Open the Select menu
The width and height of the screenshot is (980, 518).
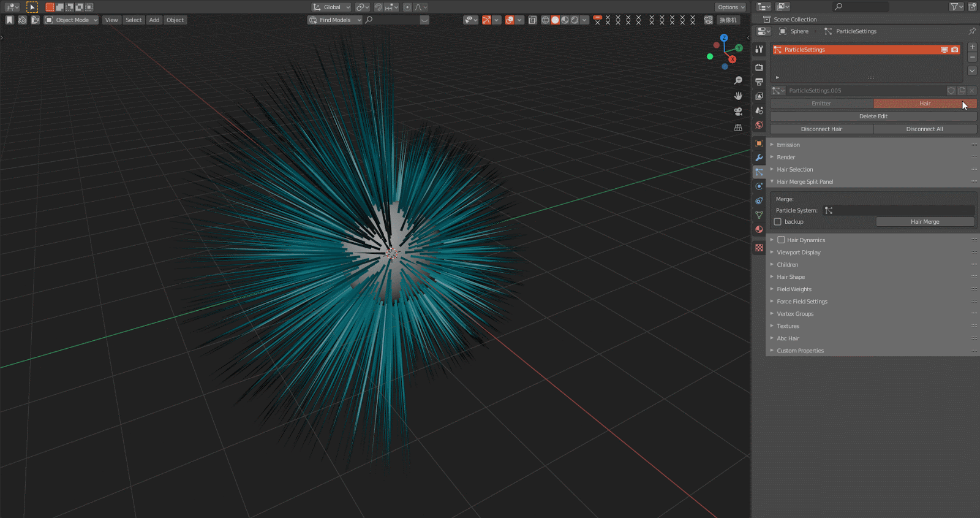(x=134, y=20)
